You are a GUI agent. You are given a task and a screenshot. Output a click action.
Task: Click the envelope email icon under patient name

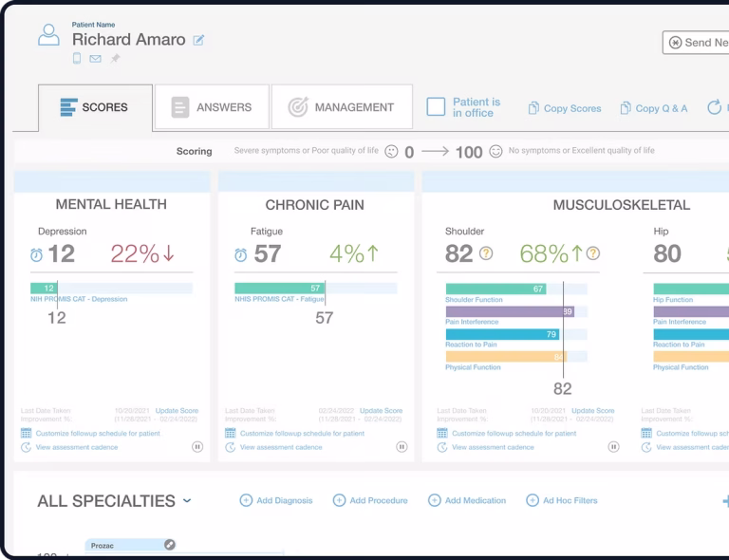coord(96,59)
